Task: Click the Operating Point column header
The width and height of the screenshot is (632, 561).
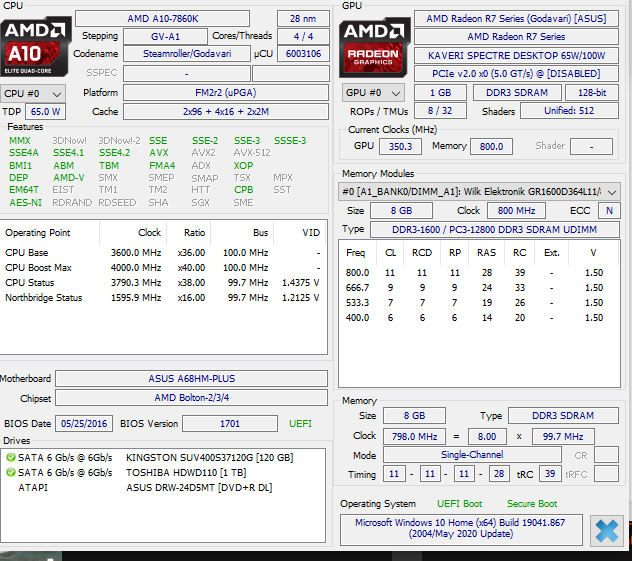Action: [x=50, y=233]
